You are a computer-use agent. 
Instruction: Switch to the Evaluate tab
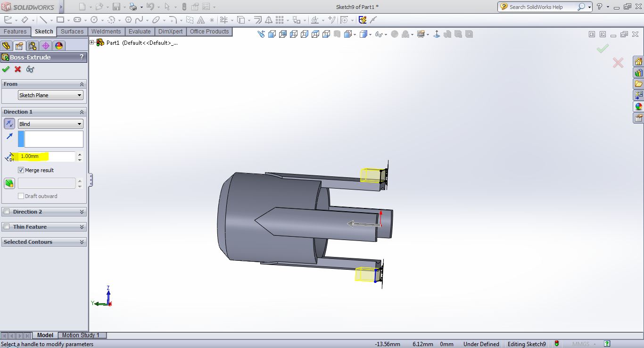[x=140, y=32]
